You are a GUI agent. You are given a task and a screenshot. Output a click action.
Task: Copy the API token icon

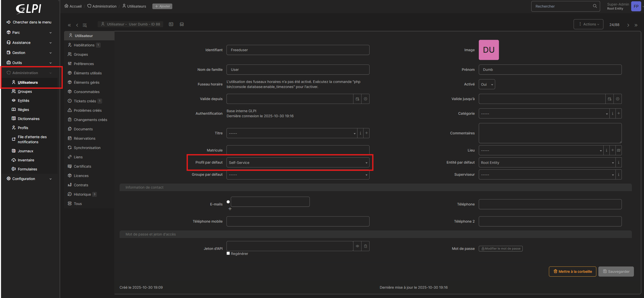pyautogui.click(x=366, y=246)
